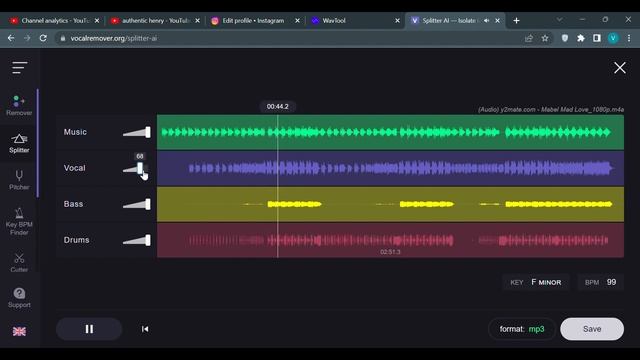This screenshot has height=360, width=640.
Task: Reload the vocalremover.org page
Action: pyautogui.click(x=43, y=38)
